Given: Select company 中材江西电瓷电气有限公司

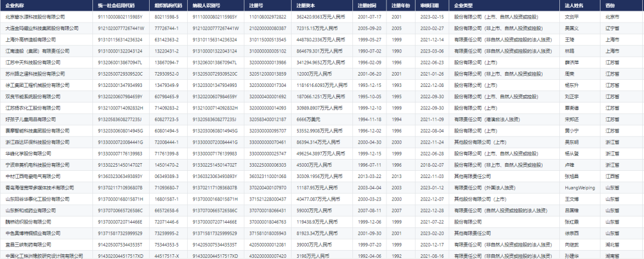Looking at the screenshot, I should [x=33, y=176].
